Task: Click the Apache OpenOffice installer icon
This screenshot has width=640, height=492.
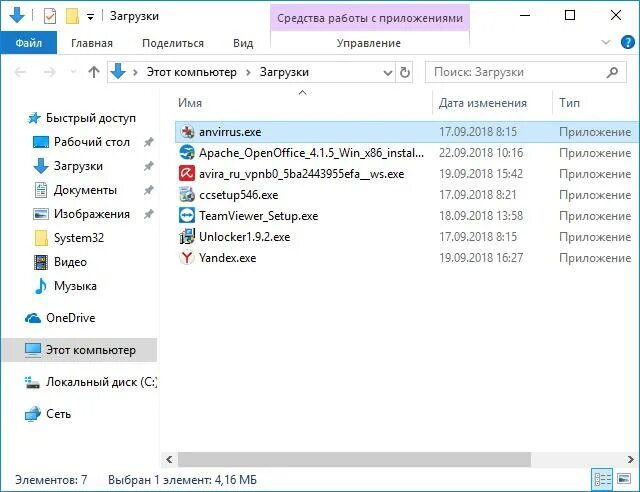Action: tap(187, 153)
